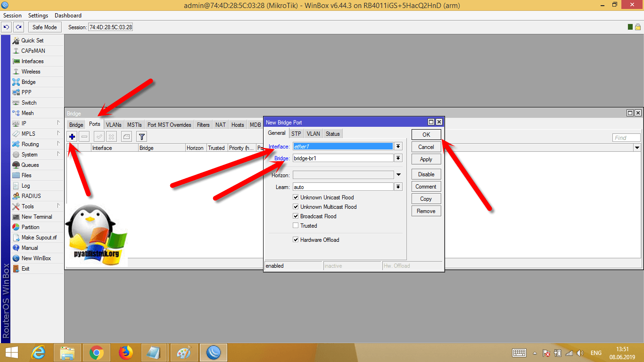Open the Learn dropdown arrow
The height and width of the screenshot is (362, 644).
pyautogui.click(x=398, y=187)
